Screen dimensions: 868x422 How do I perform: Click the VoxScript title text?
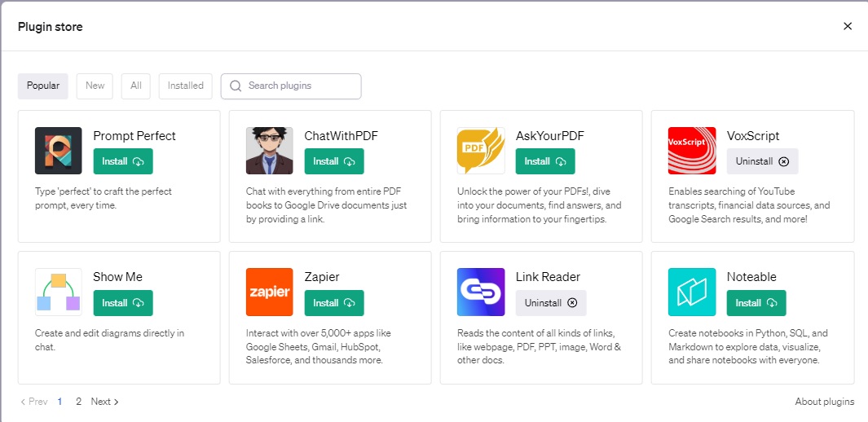coord(753,136)
